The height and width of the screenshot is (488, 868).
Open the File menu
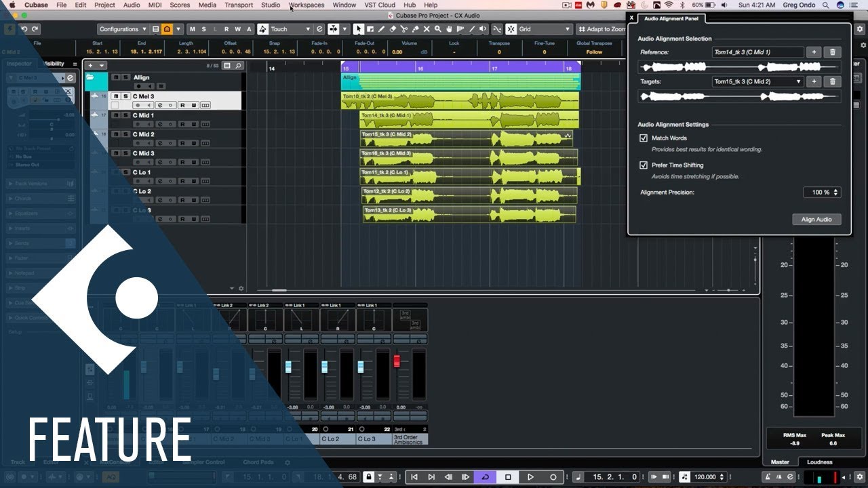tap(62, 5)
